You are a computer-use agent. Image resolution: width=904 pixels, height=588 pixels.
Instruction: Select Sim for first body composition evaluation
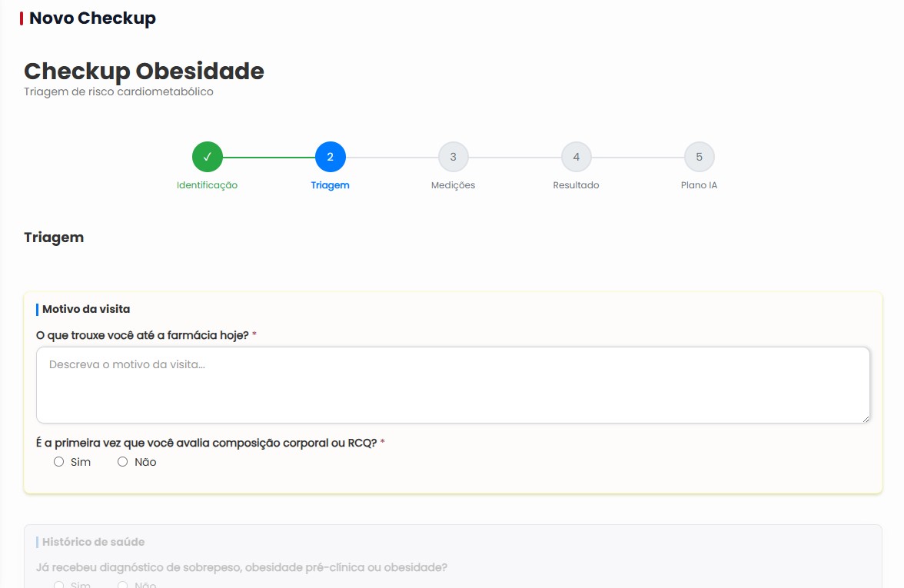[58, 462]
